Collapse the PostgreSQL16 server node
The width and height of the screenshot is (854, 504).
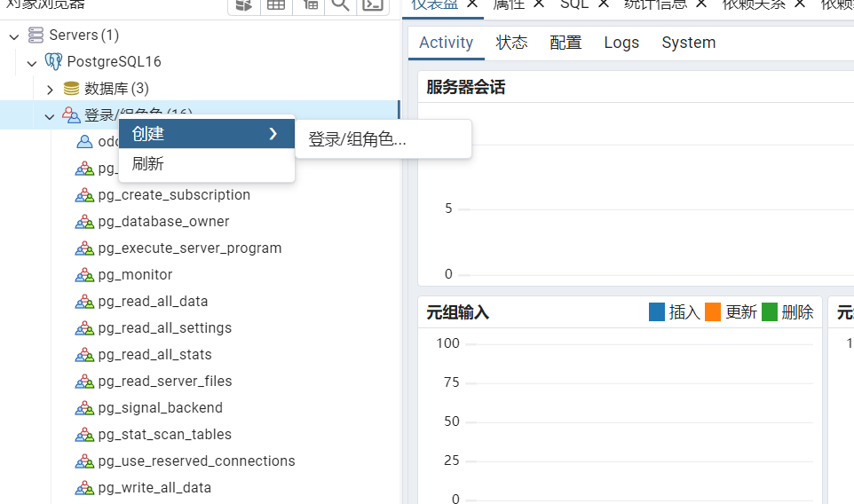point(32,63)
